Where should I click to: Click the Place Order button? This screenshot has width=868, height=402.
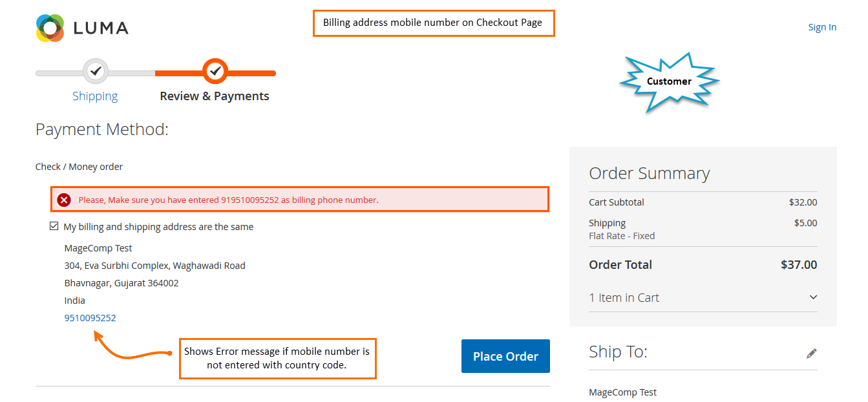[x=505, y=356]
